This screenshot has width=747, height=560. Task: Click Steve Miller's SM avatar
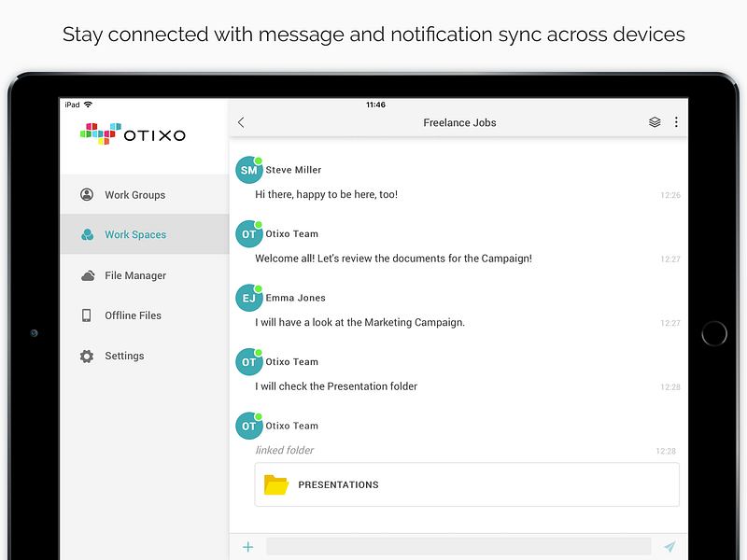249,170
